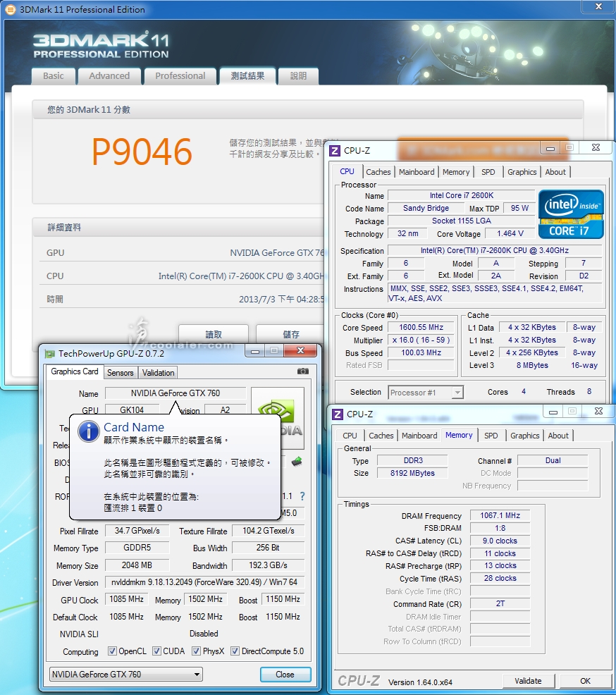Click the P9046 score in 3DMark 11
616x695 pixels.
pyautogui.click(x=142, y=152)
